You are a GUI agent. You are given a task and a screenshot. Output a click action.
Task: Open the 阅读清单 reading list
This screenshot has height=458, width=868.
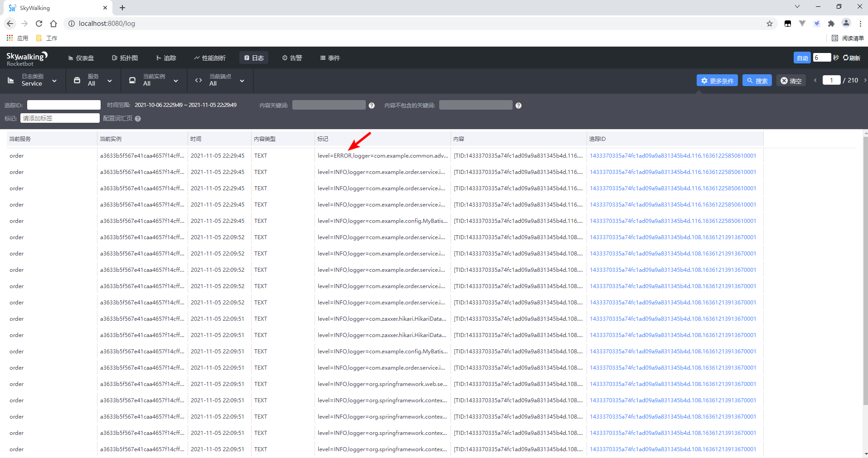pos(848,38)
